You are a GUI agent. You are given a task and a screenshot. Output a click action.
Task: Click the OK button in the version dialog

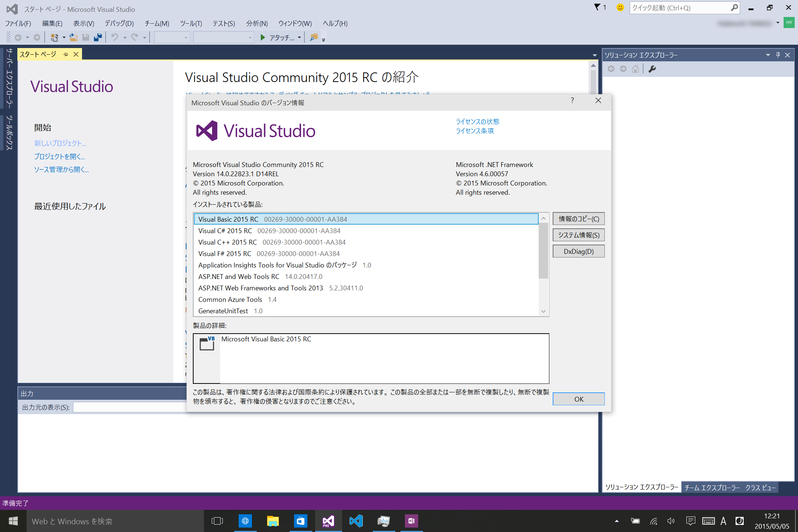tap(578, 399)
